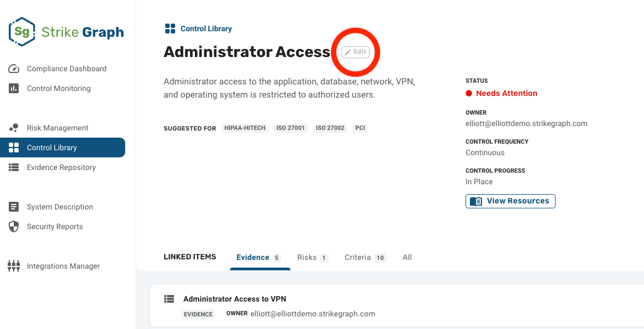Switch to the Risks tab
The width and height of the screenshot is (644, 329).
312,258
